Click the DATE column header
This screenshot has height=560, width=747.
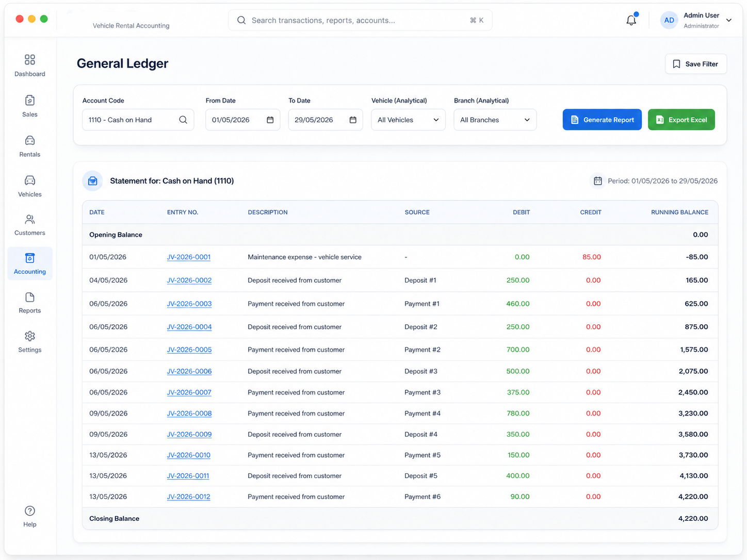(97, 212)
